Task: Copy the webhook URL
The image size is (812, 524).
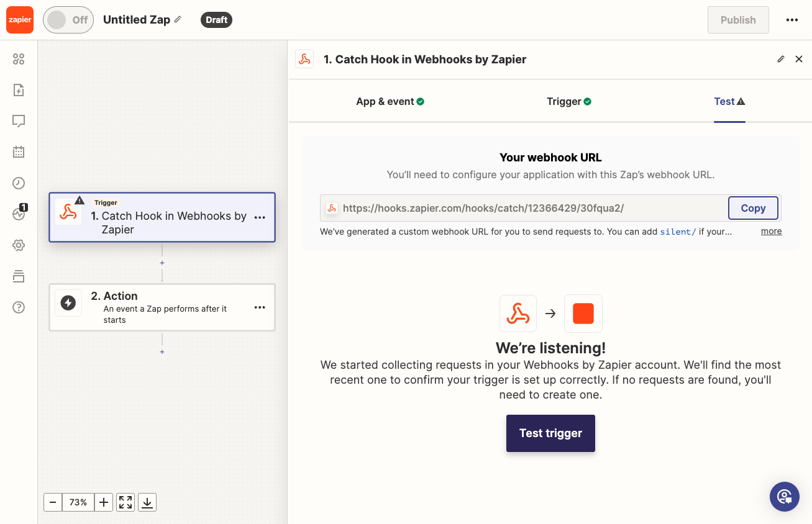Action: coord(753,208)
